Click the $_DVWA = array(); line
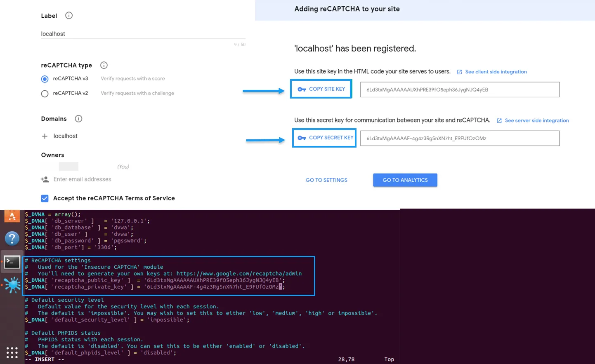The width and height of the screenshot is (595, 364). [x=53, y=214]
